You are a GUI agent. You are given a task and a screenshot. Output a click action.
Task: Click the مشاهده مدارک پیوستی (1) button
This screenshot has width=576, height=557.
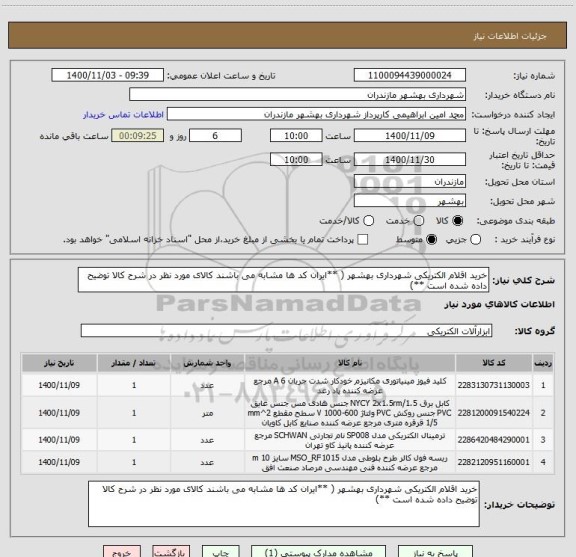[x=318, y=552]
